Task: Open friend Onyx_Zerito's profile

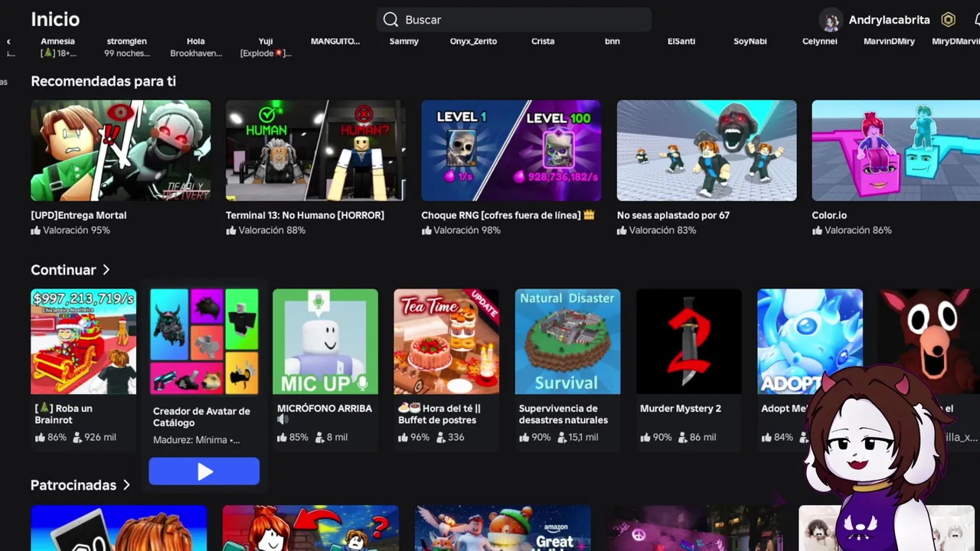Action: coord(474,41)
